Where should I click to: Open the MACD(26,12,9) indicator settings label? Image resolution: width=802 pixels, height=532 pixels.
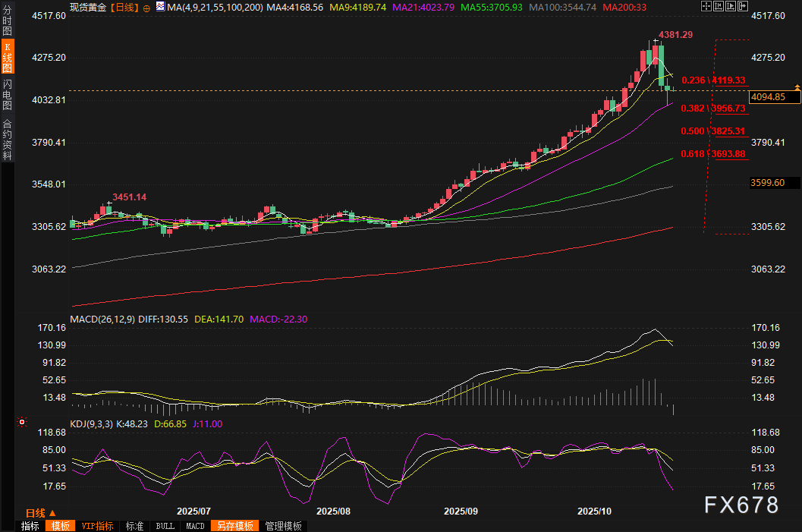102,320
